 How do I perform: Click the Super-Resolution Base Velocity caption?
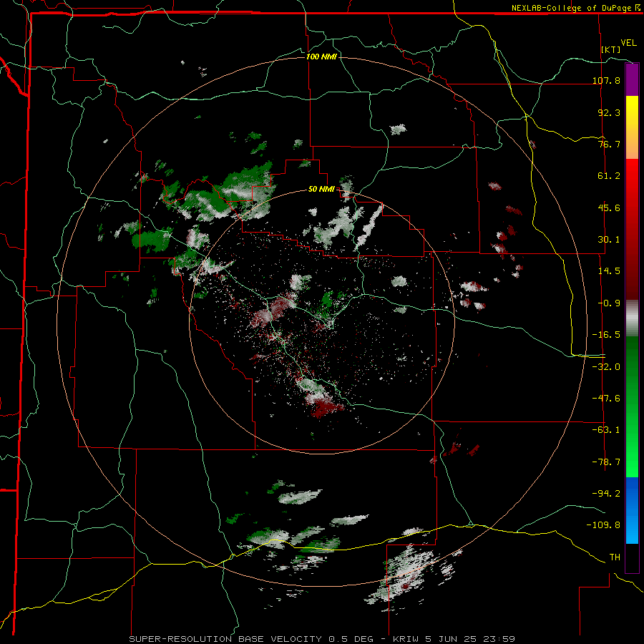322,639
